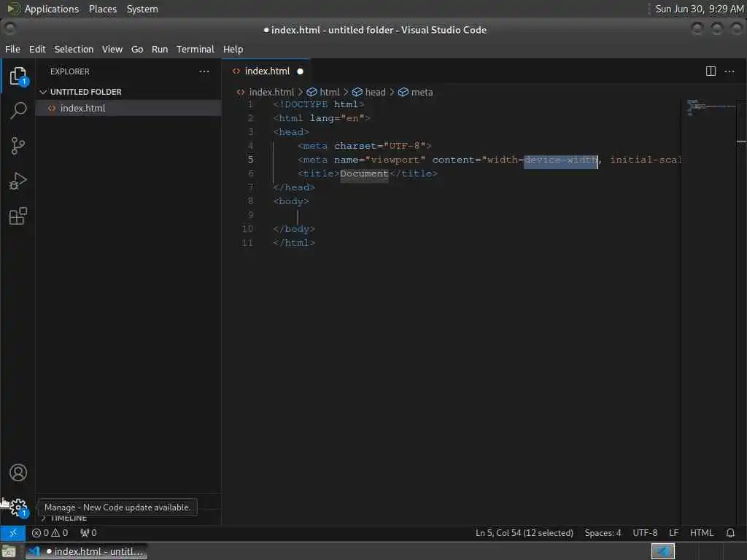747x560 pixels.
Task: Click the ports forwarded indicator showing 0
Action: coord(88,533)
